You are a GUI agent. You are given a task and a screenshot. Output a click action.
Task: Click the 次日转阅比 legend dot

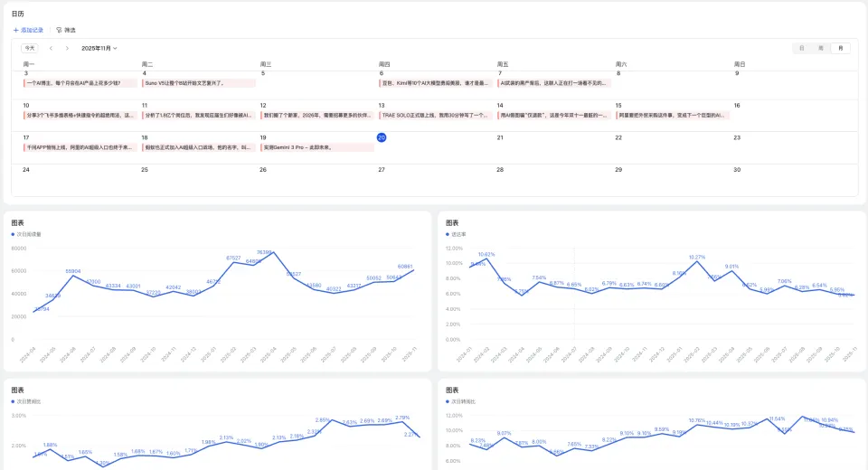[448, 400]
